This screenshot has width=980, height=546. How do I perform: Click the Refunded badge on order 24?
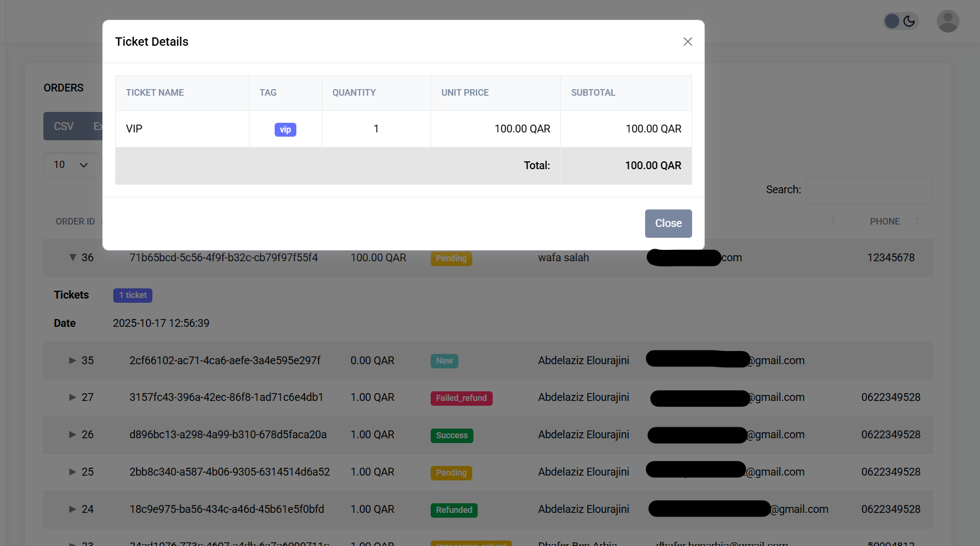(454, 510)
